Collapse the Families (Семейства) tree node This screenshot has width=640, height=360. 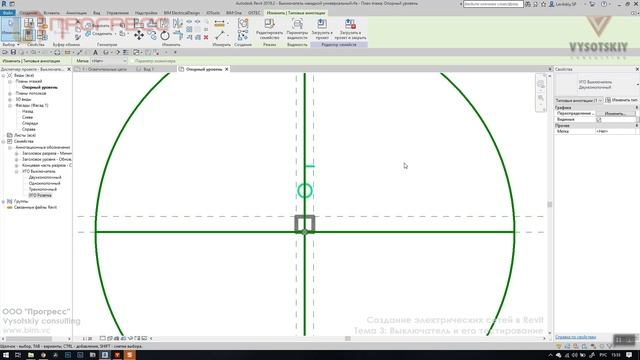pyautogui.click(x=4, y=141)
